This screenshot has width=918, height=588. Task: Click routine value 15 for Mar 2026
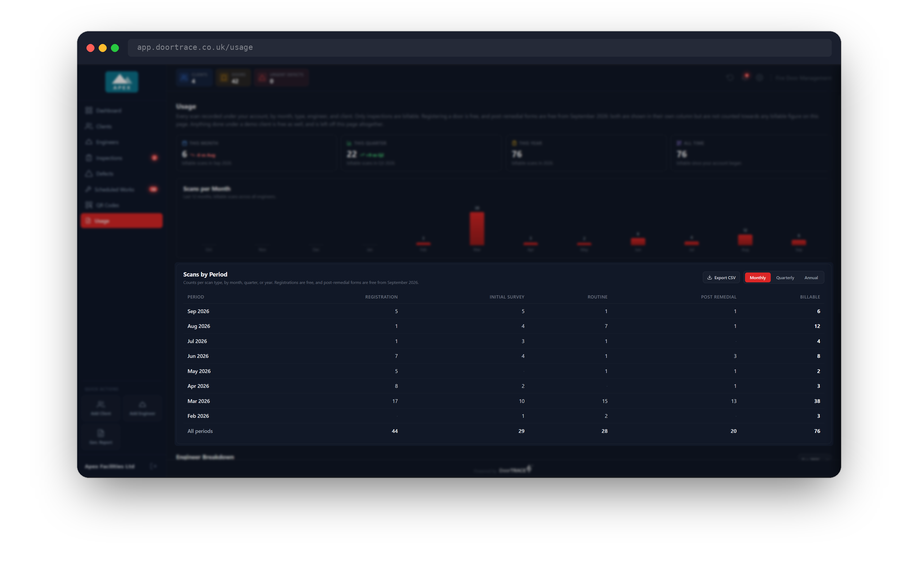click(604, 401)
